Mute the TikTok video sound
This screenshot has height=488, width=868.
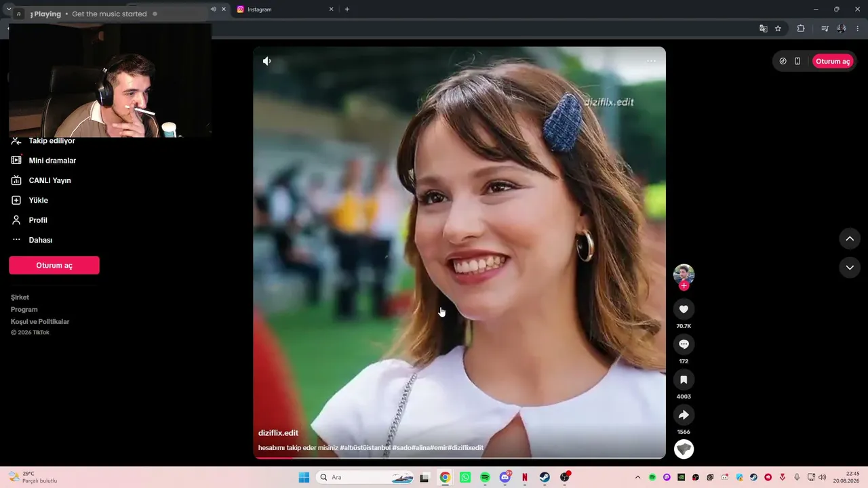267,61
